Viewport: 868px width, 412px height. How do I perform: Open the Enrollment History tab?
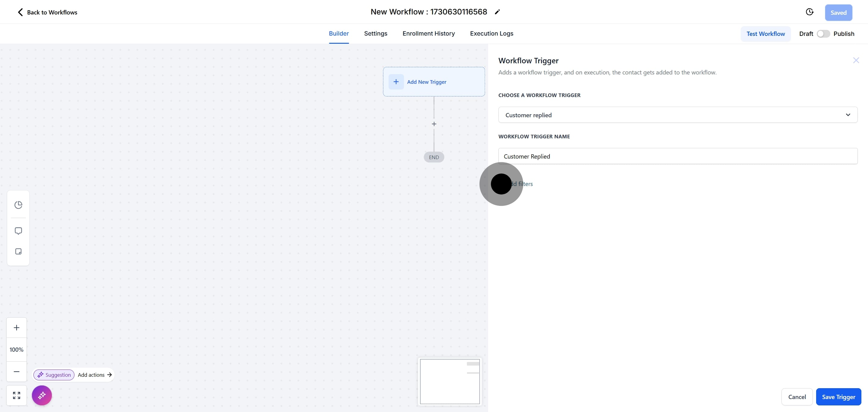[x=428, y=33]
